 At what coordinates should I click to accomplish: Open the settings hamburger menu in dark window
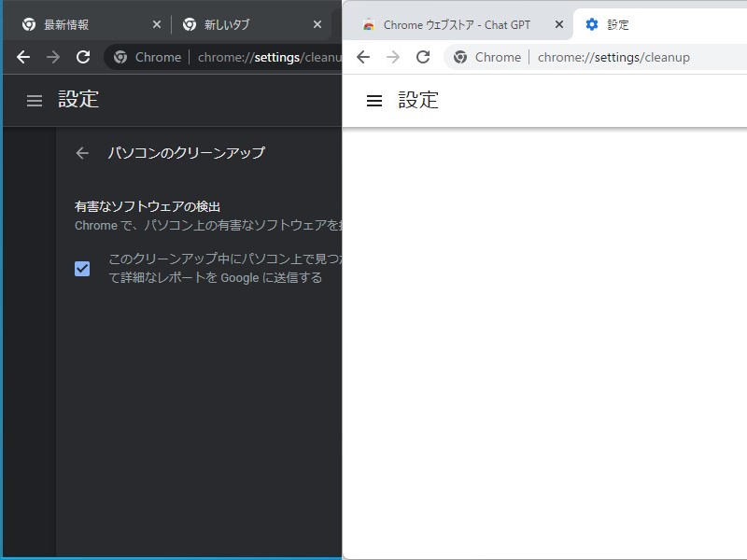tap(34, 100)
